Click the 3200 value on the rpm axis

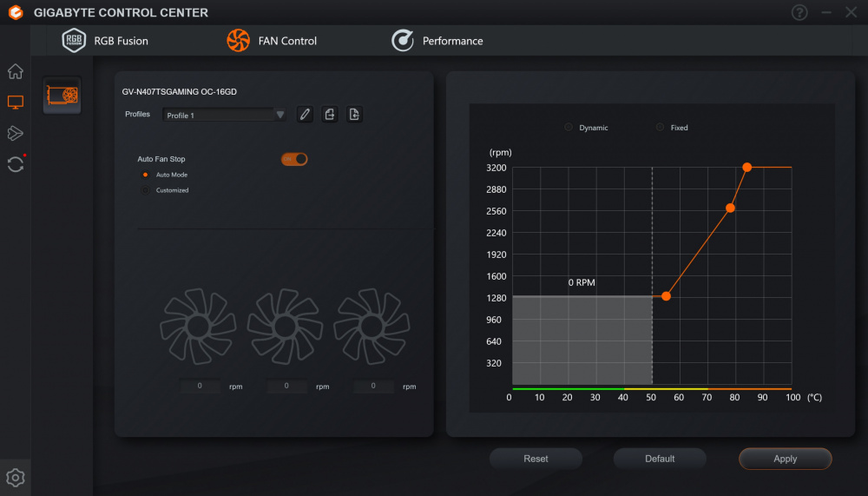tap(496, 168)
